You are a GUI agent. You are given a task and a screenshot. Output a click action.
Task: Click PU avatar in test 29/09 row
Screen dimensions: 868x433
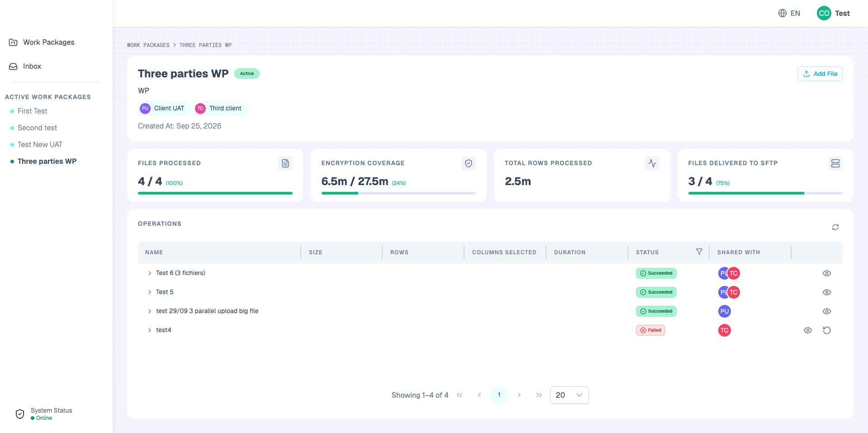click(725, 311)
